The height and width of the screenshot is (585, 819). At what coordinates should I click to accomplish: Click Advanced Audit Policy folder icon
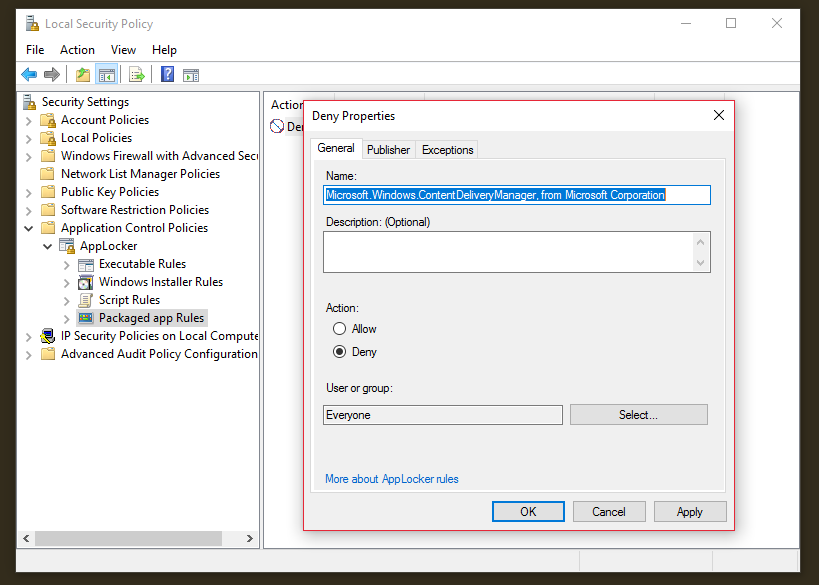coord(48,354)
